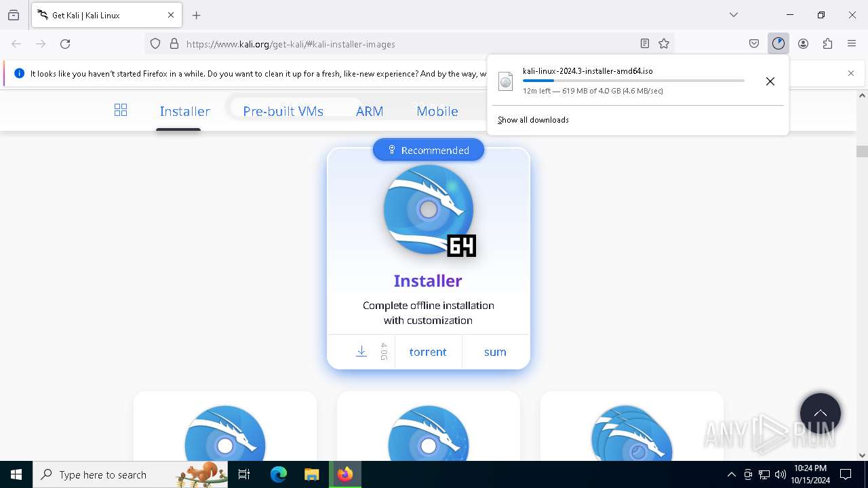Image resolution: width=868 pixels, height=488 pixels.
Task: Open the installer sum link
Action: pyautogui.click(x=495, y=352)
